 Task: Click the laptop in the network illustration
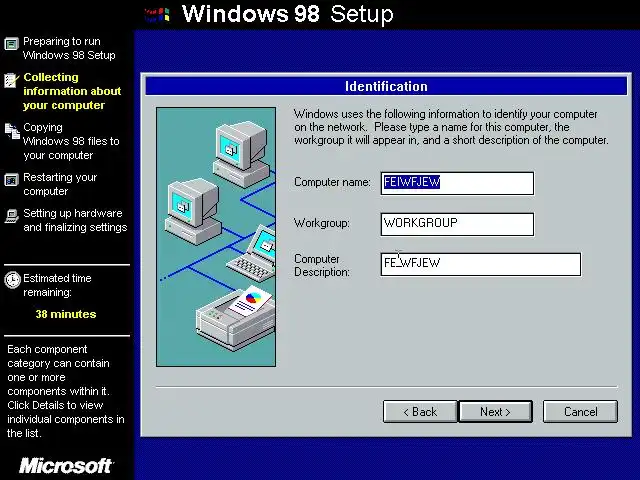252,254
